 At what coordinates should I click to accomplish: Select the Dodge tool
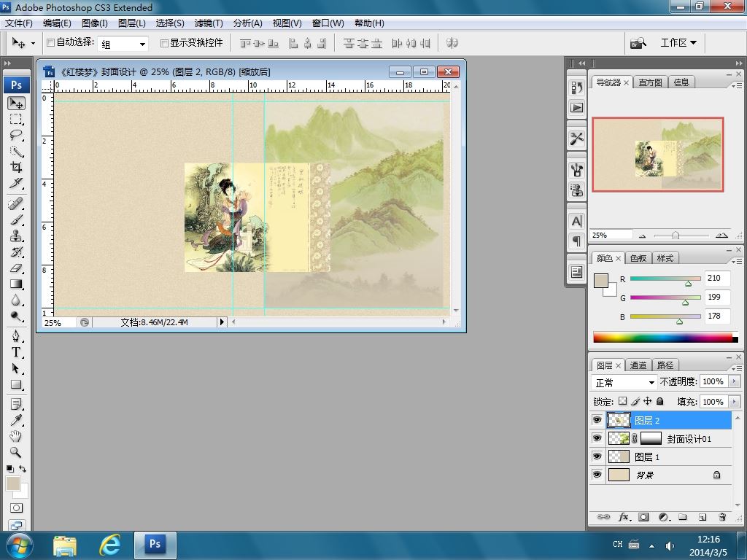[x=16, y=316]
